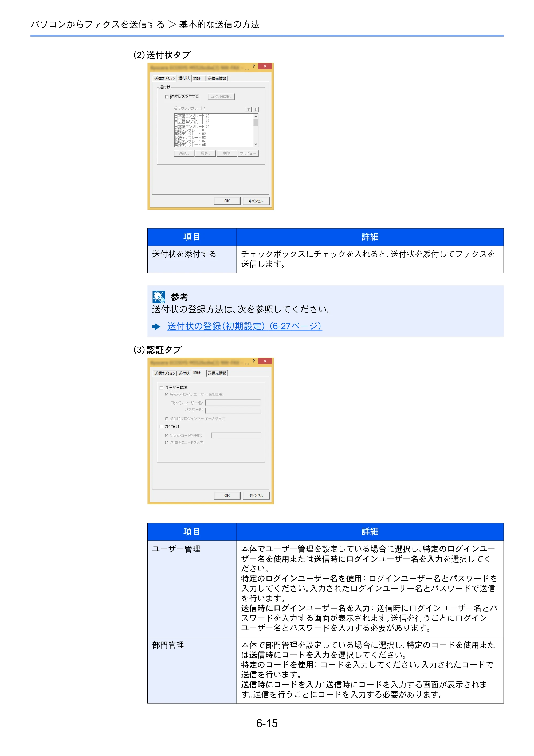Open 送信元情報 tab in upper dialog

pyautogui.click(x=217, y=78)
